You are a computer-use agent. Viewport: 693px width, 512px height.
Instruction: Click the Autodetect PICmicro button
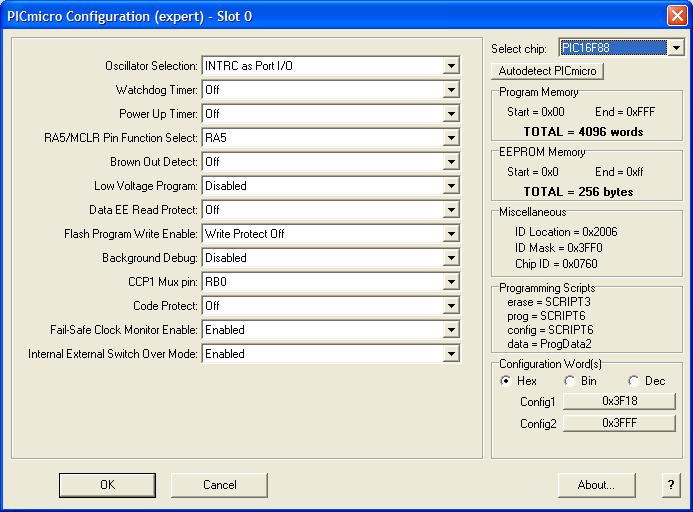point(547,71)
